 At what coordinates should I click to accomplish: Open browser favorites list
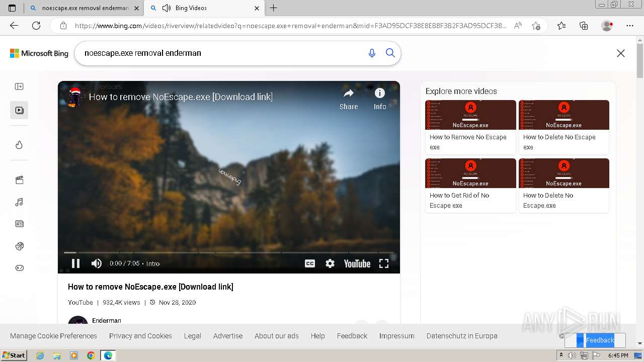[561, 26]
